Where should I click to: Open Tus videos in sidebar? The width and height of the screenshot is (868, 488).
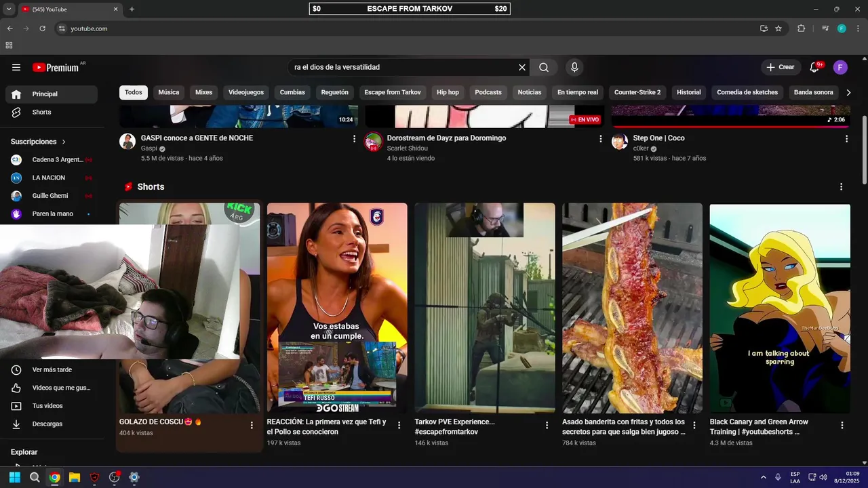point(51,405)
